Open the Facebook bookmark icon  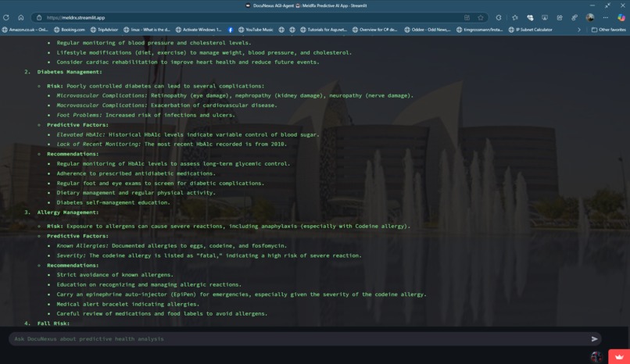pyautogui.click(x=231, y=30)
